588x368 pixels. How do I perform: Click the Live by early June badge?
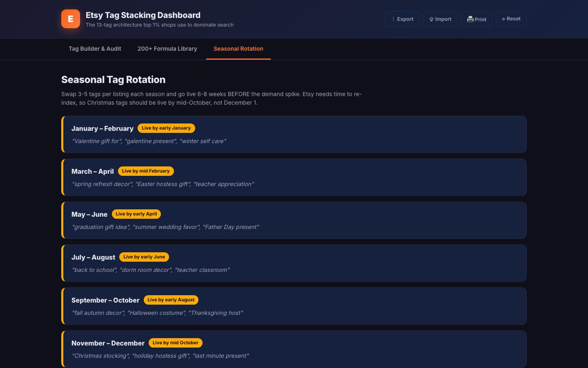point(144,257)
